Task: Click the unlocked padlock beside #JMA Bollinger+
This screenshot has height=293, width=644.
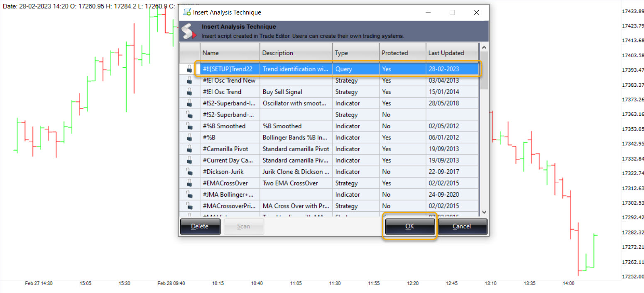Action: pos(189,194)
